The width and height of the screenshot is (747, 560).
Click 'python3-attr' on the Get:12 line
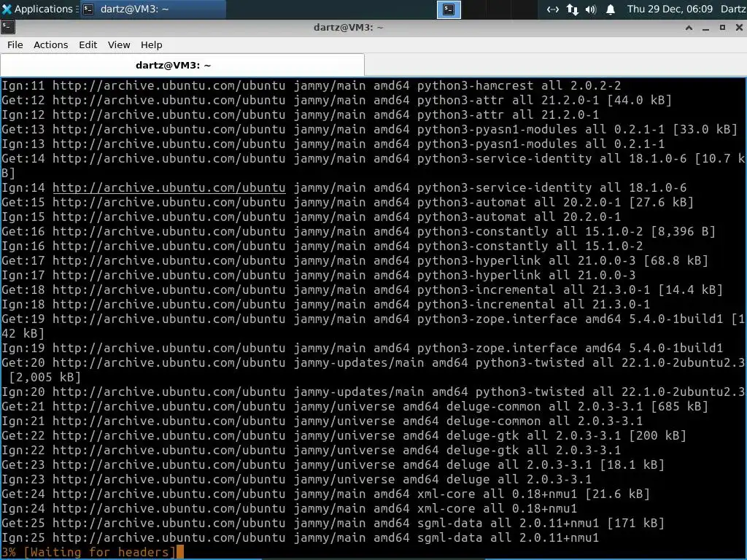(460, 100)
